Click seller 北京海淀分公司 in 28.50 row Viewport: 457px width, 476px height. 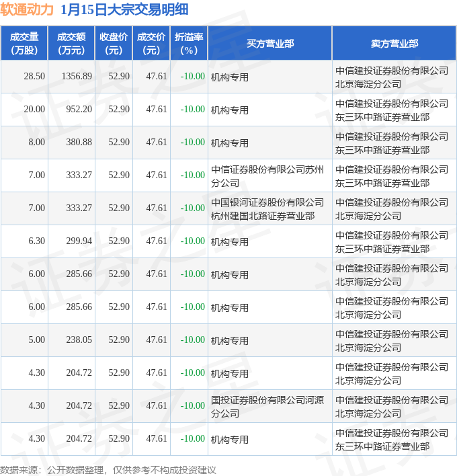(368, 84)
